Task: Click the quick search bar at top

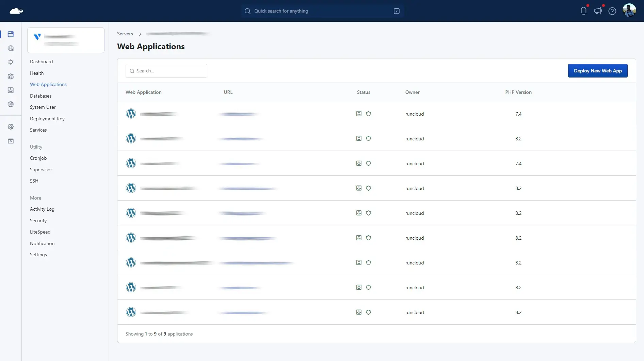Action: 322,11
